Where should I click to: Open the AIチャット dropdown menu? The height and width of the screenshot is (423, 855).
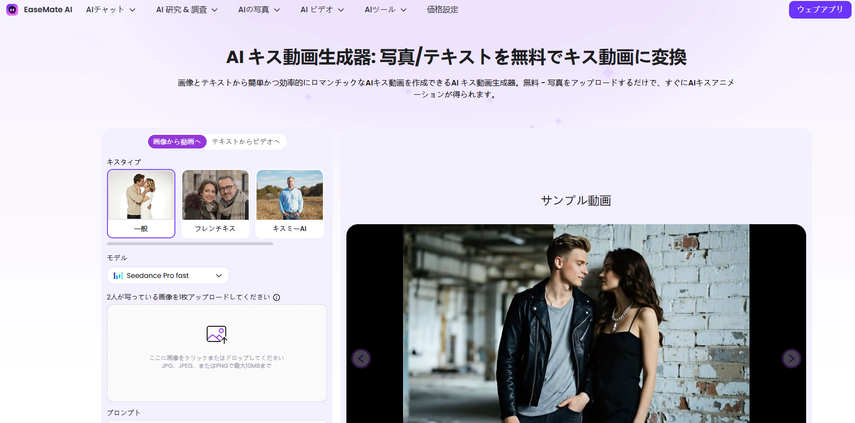pyautogui.click(x=111, y=10)
